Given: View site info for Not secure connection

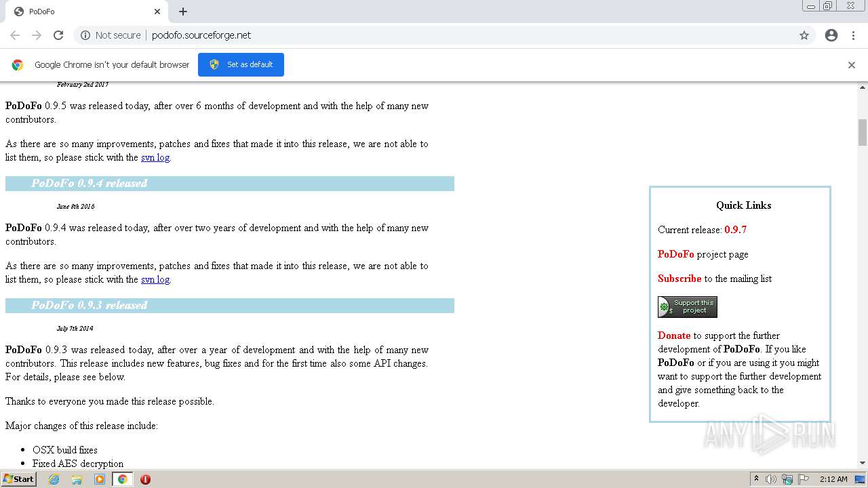Looking at the screenshot, I should (x=111, y=35).
